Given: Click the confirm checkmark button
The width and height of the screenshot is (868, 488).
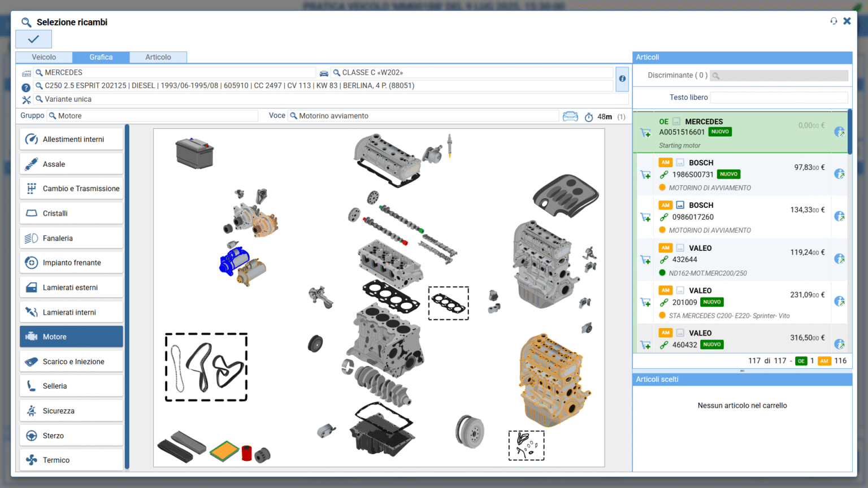Looking at the screenshot, I should point(34,40).
